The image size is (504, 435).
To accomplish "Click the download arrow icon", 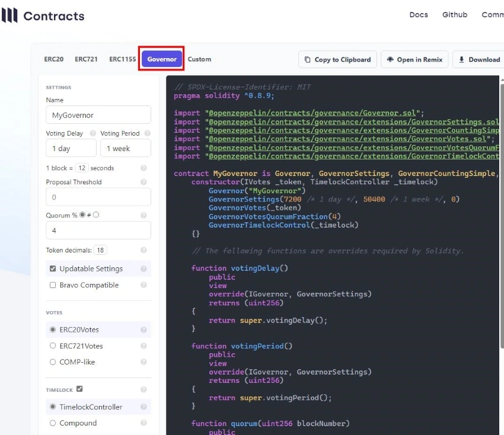I will coord(461,59).
